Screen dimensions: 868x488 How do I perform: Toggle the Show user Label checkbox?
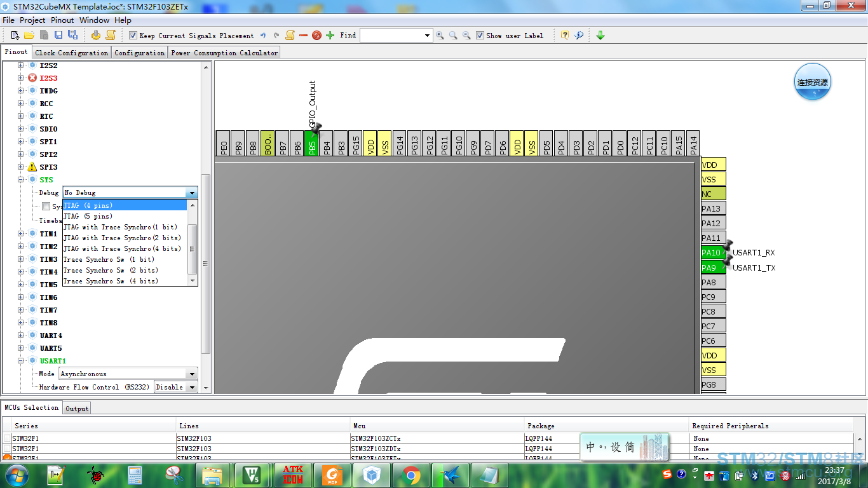pos(480,36)
